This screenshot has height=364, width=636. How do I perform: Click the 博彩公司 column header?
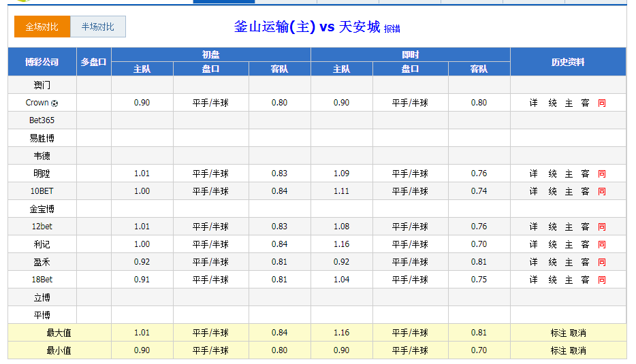click(42, 62)
